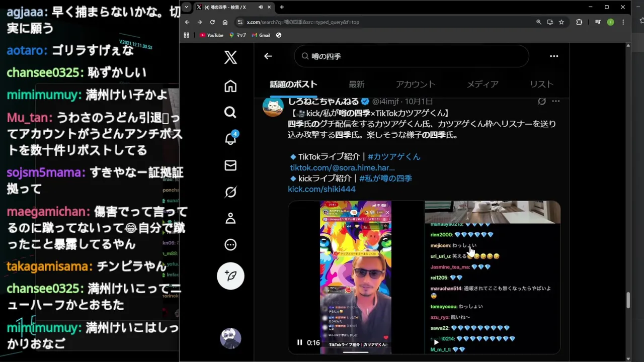Click the browser address bar URL
644x362 pixels.
[x=303, y=22]
